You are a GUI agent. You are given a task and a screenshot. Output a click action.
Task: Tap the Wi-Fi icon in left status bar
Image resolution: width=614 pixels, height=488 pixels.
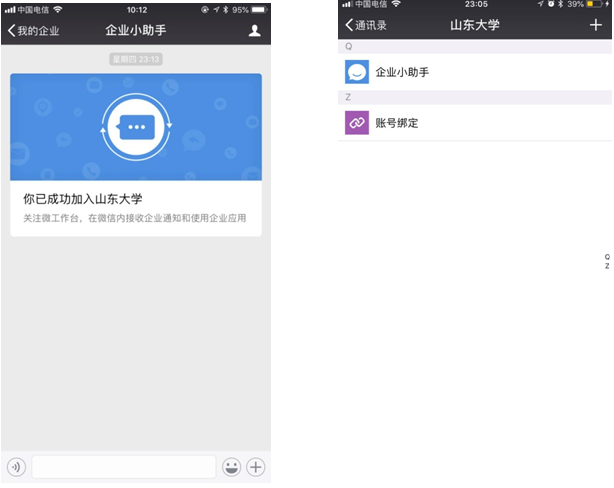pyautogui.click(x=58, y=9)
